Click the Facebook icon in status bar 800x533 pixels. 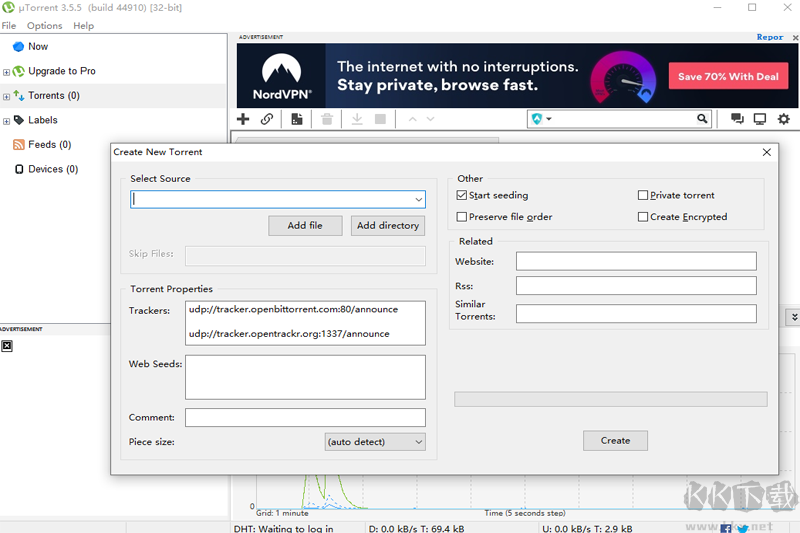pyautogui.click(x=726, y=529)
